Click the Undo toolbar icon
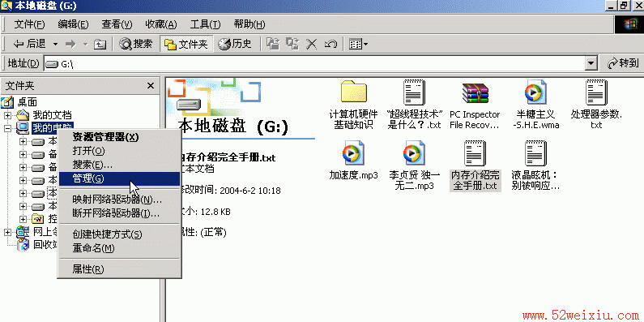644x322 pixels. click(331, 44)
